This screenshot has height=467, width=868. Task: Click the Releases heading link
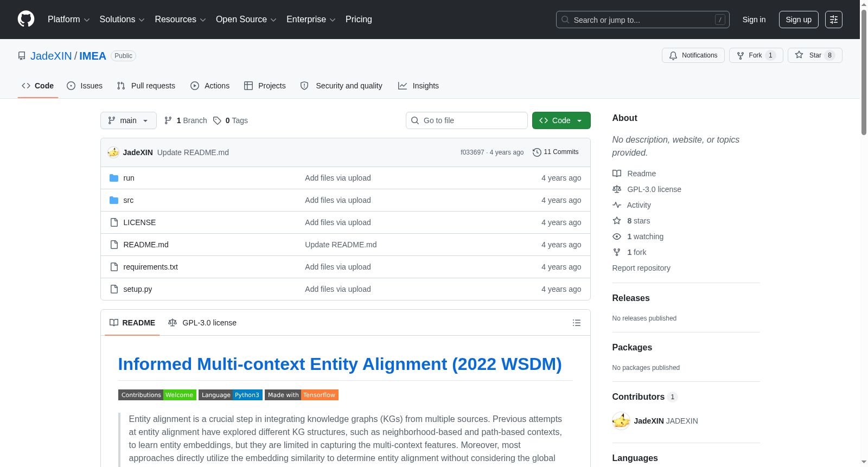pos(631,298)
